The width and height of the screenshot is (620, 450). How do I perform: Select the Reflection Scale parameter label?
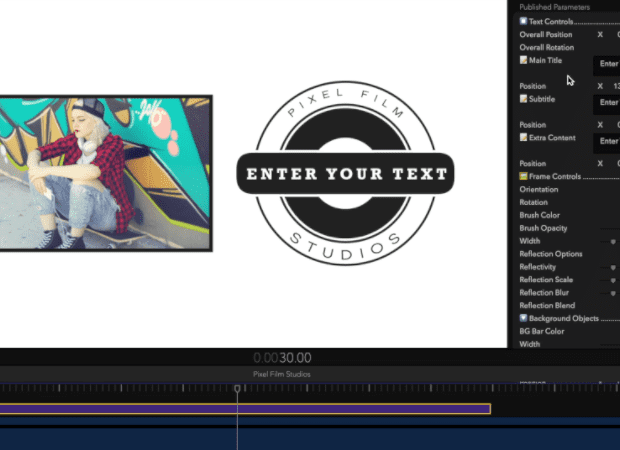click(546, 280)
